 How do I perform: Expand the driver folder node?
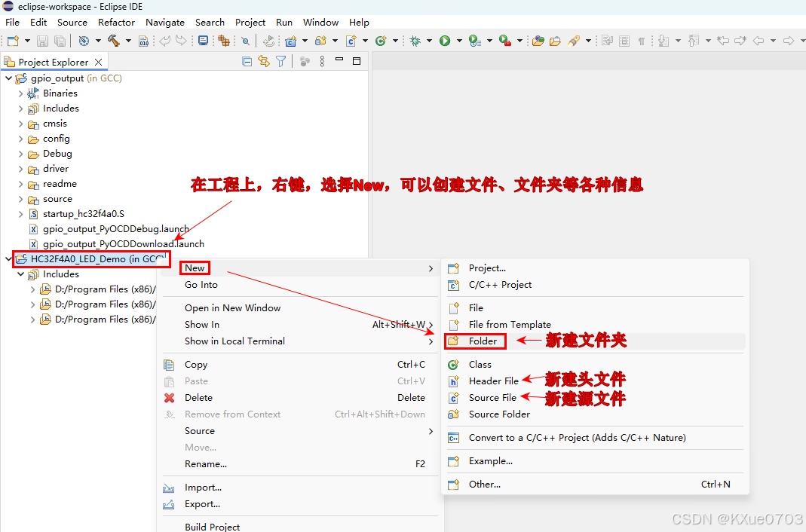pos(20,169)
